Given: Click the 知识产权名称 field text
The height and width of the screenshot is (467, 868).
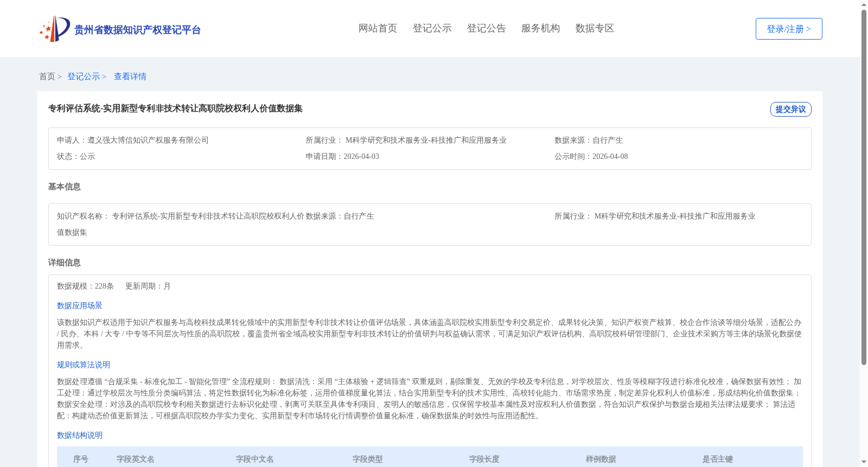Looking at the screenshot, I should pos(181,224).
